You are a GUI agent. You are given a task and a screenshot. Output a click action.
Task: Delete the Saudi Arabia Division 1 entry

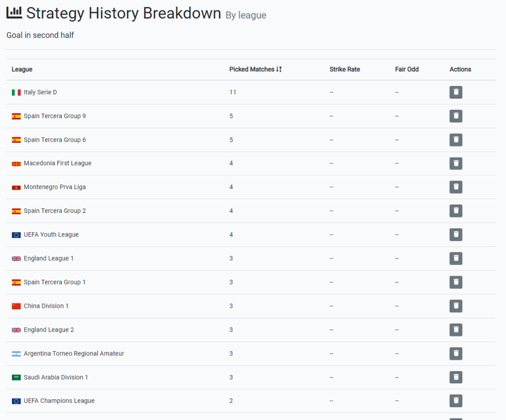coord(456,377)
